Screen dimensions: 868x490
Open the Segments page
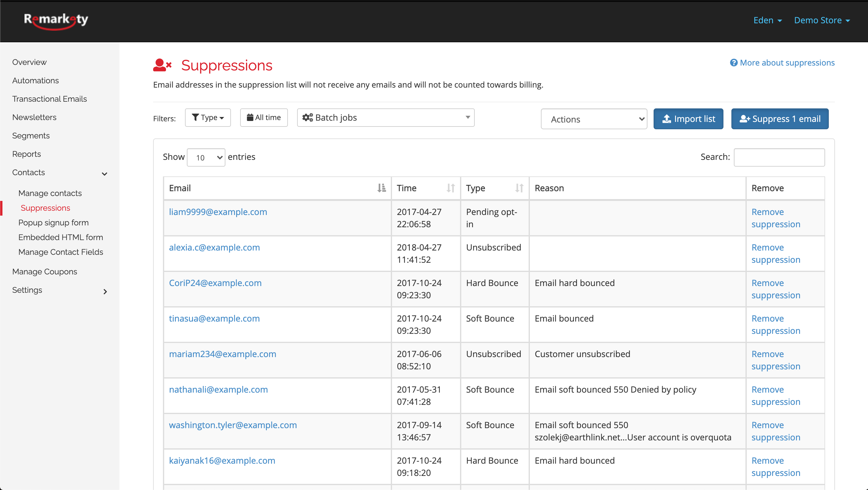pyautogui.click(x=31, y=136)
